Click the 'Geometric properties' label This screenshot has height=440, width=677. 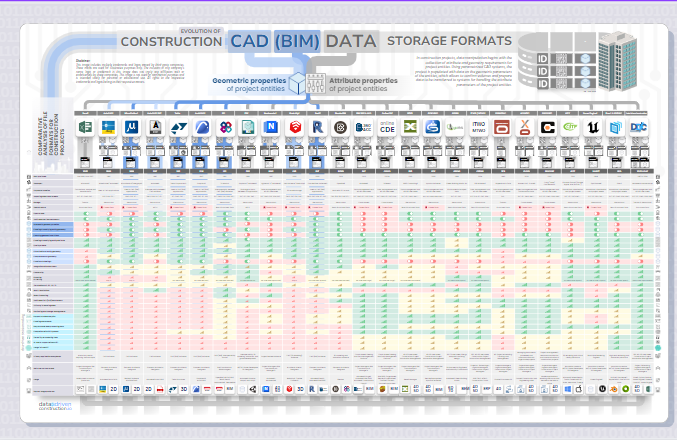(249, 80)
